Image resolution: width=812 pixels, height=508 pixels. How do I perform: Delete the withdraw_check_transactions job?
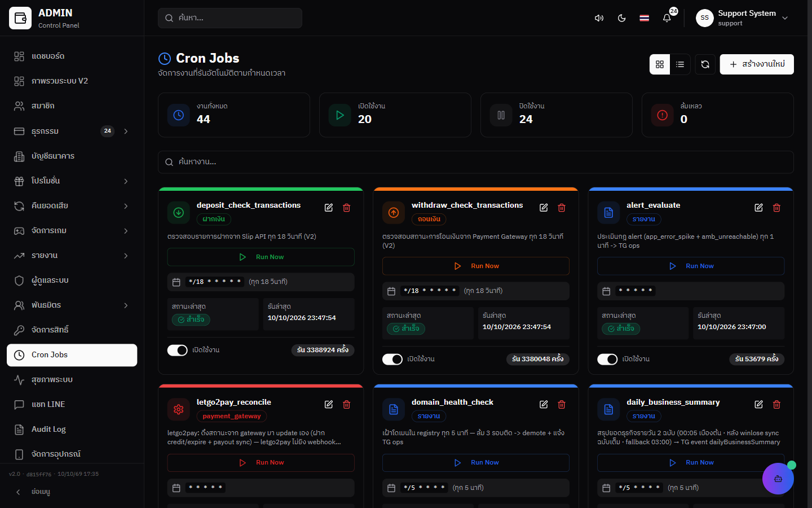[x=562, y=208]
